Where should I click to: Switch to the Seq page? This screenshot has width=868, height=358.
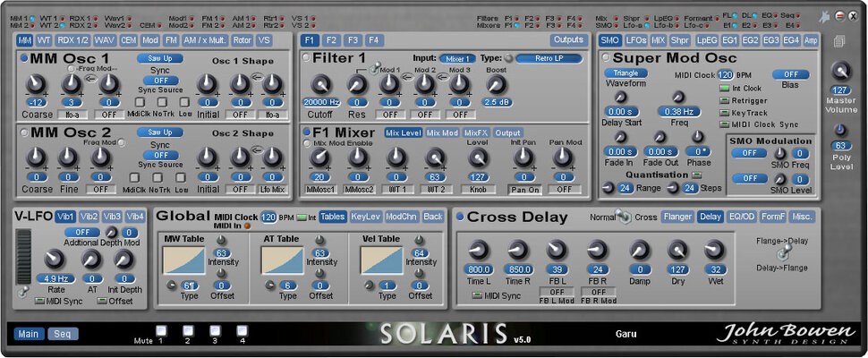point(63,334)
